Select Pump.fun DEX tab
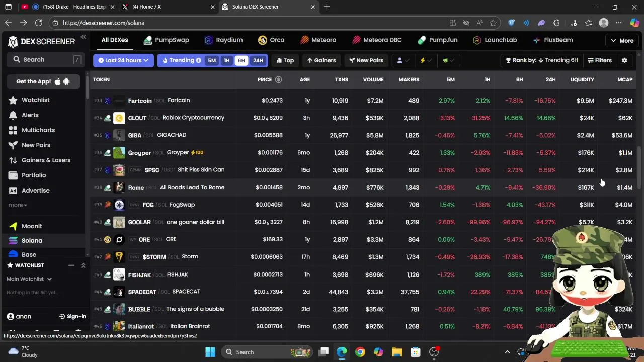This screenshot has width=644, height=362. [437, 40]
